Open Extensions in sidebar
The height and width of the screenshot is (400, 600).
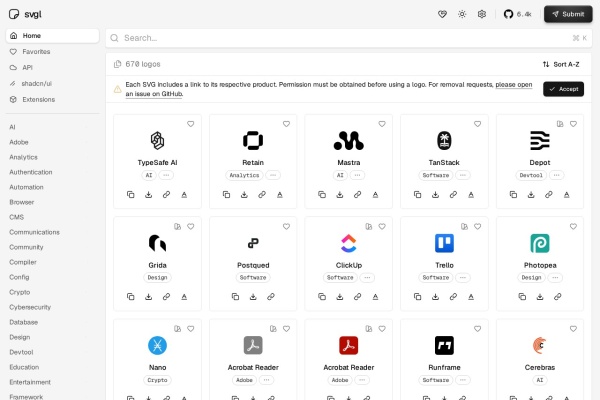click(52, 100)
